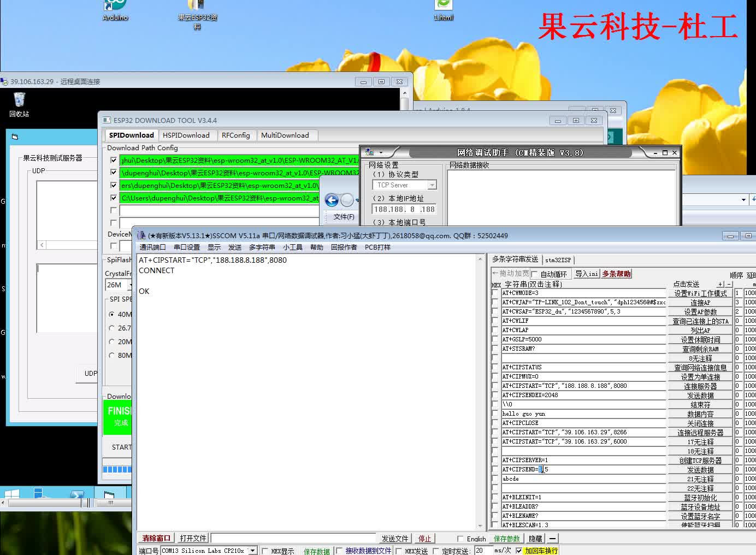This screenshot has width=756, height=555.
Task: Click the plus button above the send buttons
Action: coord(720,284)
